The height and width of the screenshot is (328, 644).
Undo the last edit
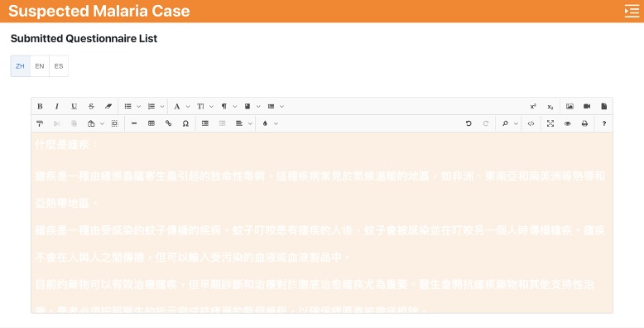(x=469, y=123)
